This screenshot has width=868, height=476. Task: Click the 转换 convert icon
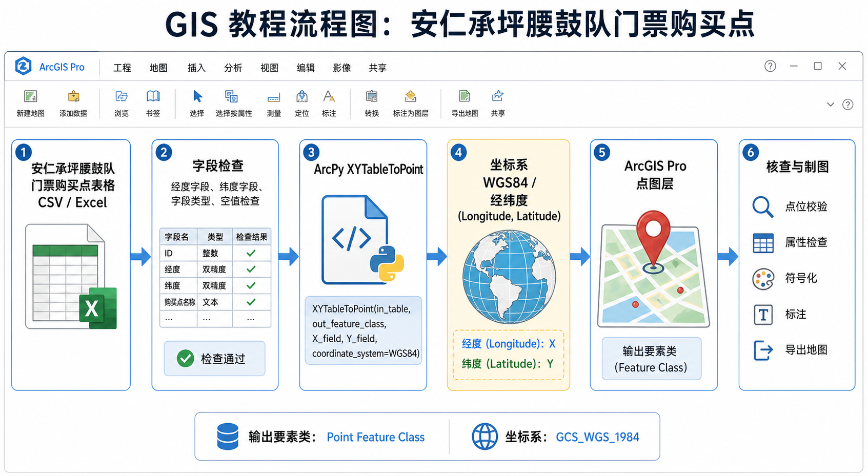coord(372,96)
